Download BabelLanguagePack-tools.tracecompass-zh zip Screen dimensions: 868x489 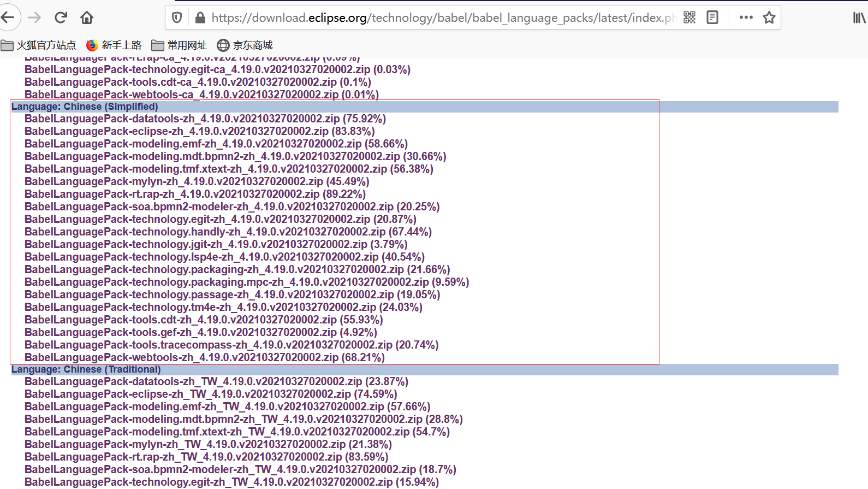231,345
